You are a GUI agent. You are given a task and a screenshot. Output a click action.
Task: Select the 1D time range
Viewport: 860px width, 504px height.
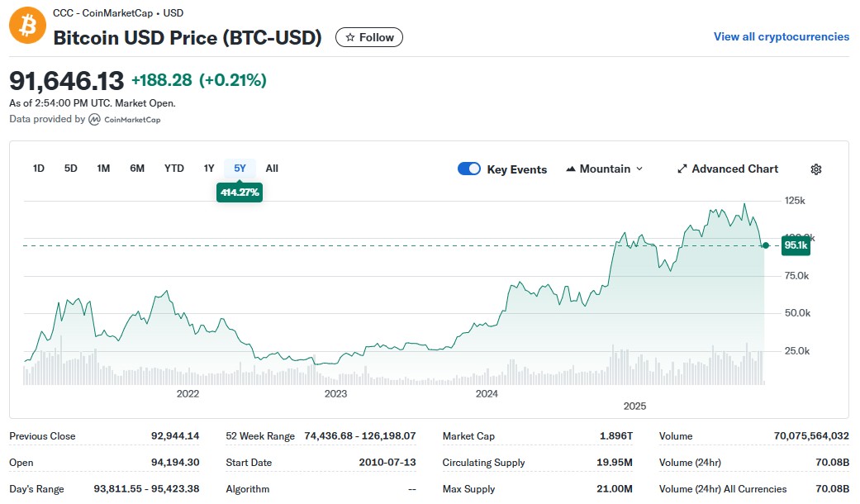[39, 169]
